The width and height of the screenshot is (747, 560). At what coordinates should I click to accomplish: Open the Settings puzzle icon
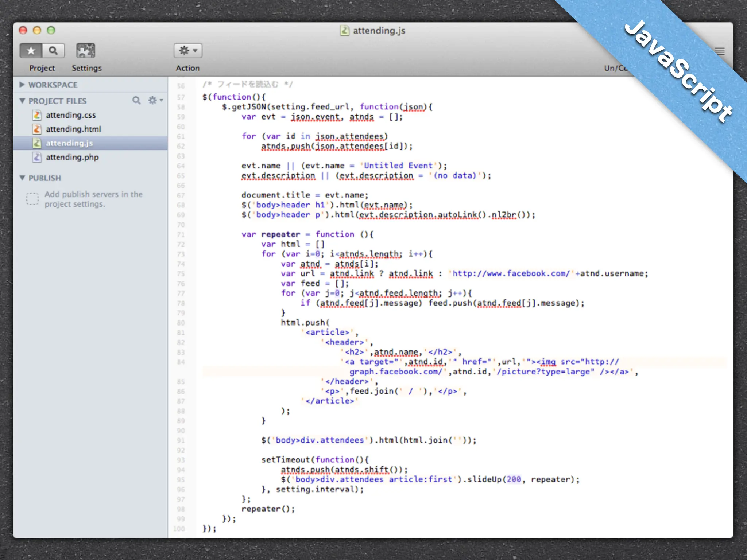point(85,51)
